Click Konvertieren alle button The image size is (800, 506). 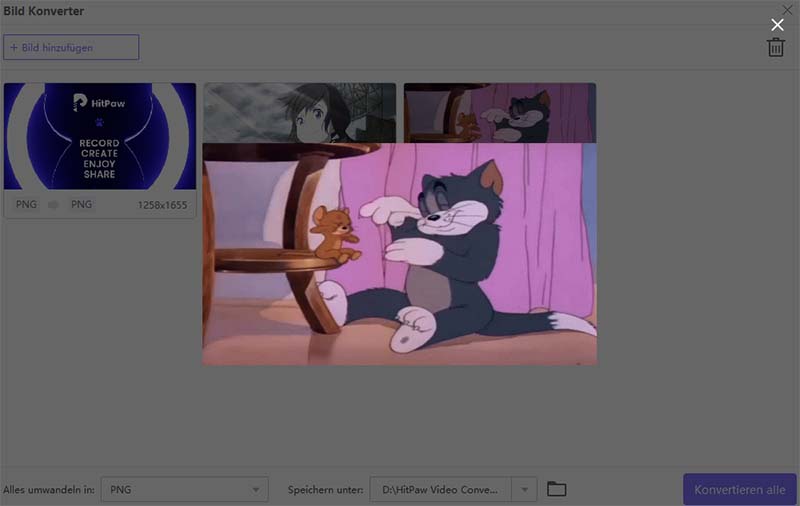point(739,490)
